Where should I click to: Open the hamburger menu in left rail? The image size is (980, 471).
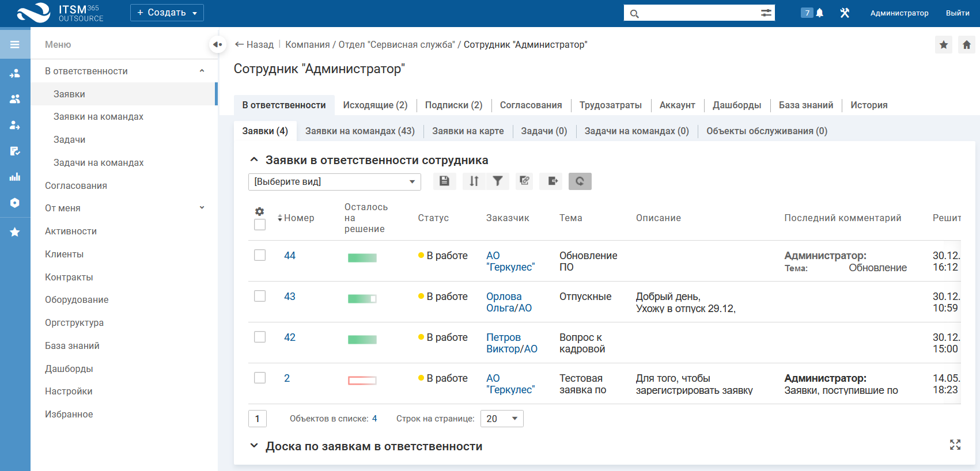15,44
